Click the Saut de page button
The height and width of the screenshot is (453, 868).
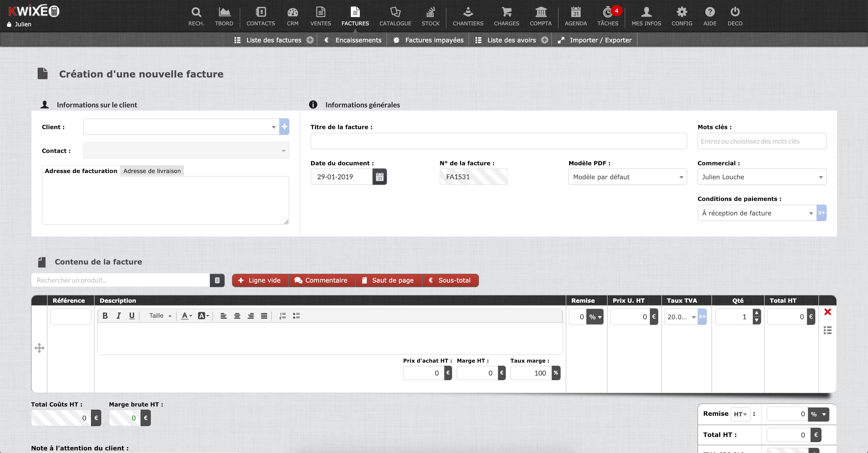pos(389,280)
